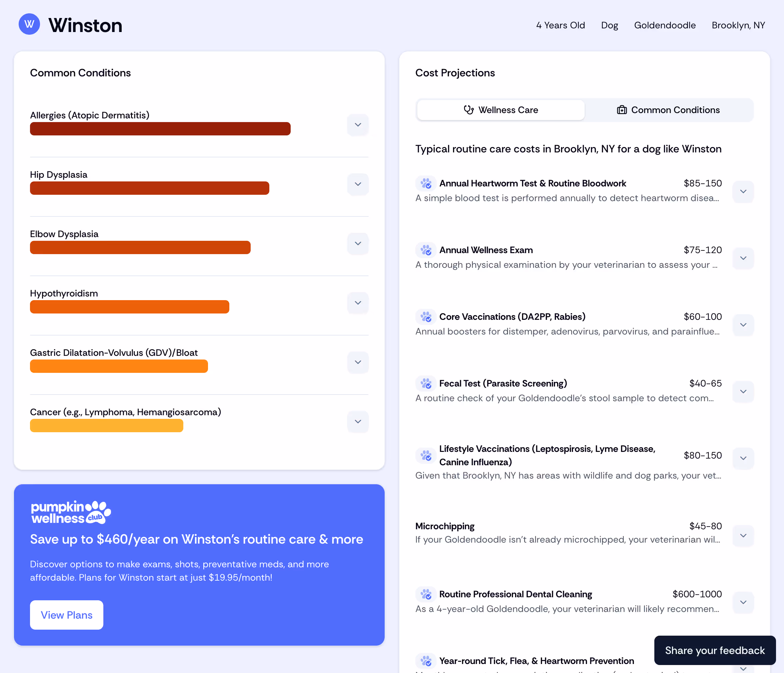Screen dimensions: 784x673
Task: Click the paw icon beside Lifestyle Vaccinations
Action: [426, 455]
